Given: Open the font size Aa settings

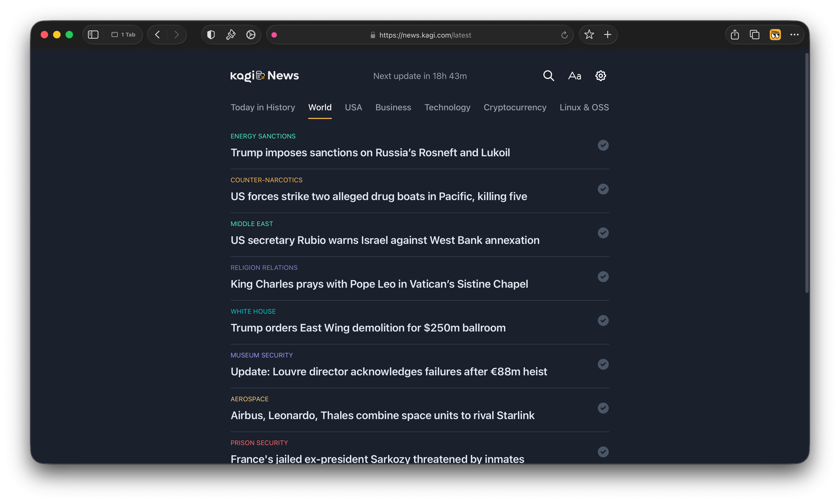Looking at the screenshot, I should point(574,76).
